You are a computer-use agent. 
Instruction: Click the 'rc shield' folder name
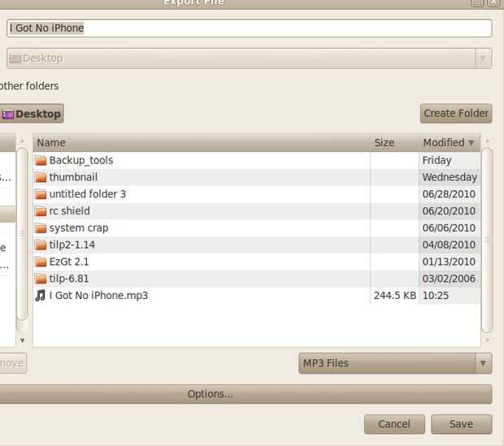[x=69, y=211]
